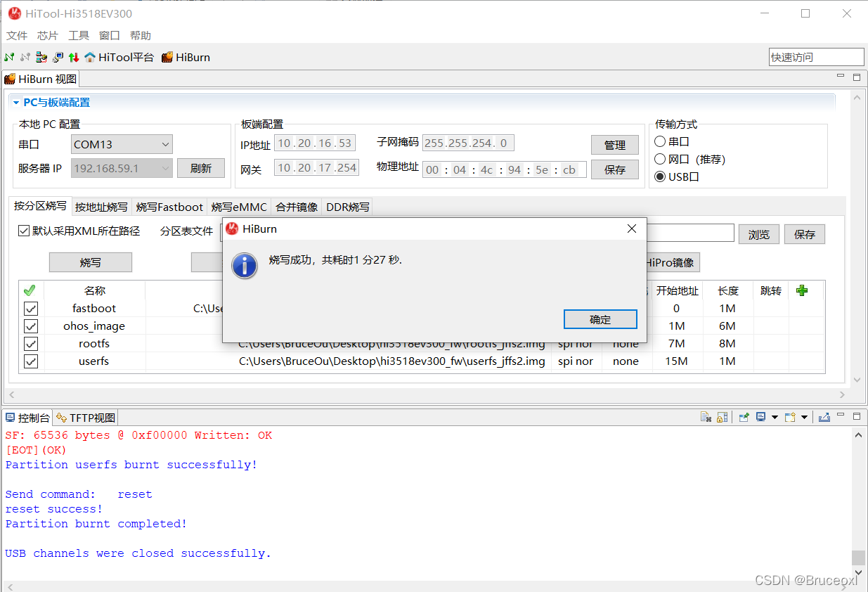Toggle console scroll lock icon
Image resolution: width=868 pixels, height=592 pixels.
(722, 418)
